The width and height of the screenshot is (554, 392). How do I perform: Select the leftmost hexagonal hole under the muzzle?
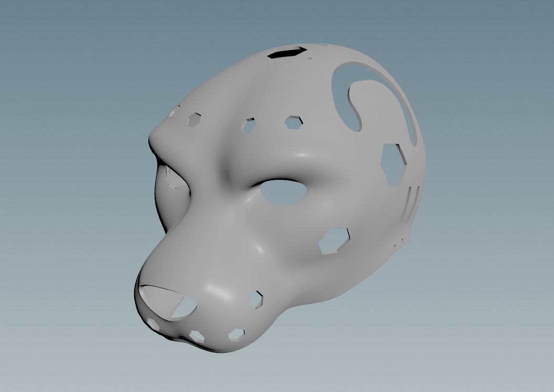tap(154, 324)
